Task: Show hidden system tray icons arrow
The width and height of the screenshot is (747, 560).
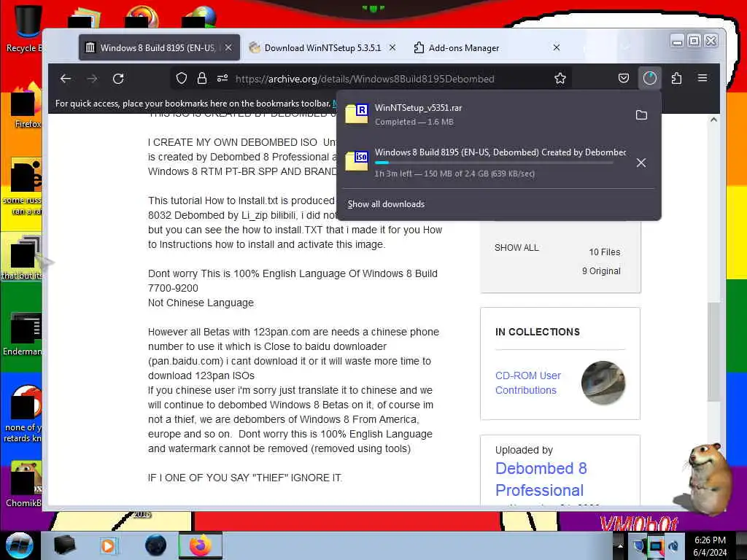Action: pos(620,545)
